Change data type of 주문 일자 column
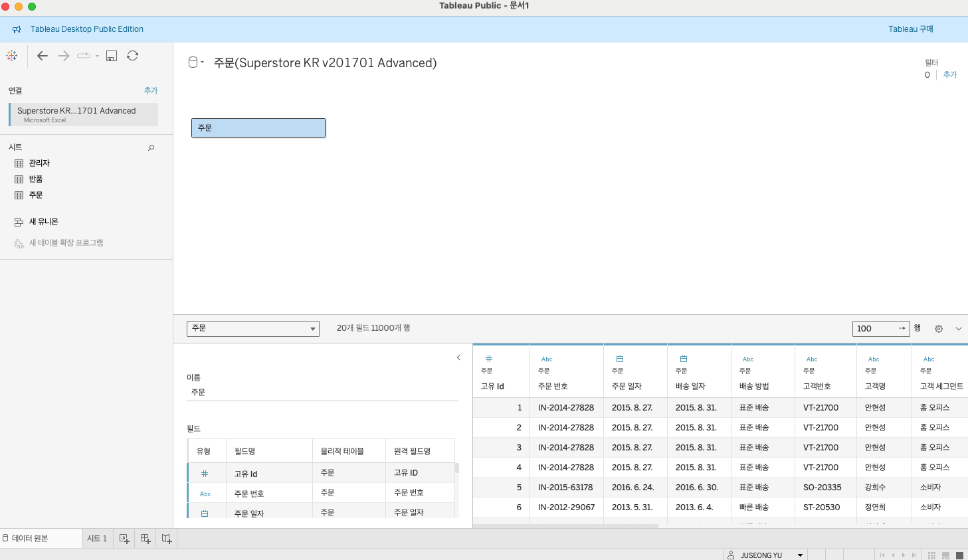 pos(620,359)
